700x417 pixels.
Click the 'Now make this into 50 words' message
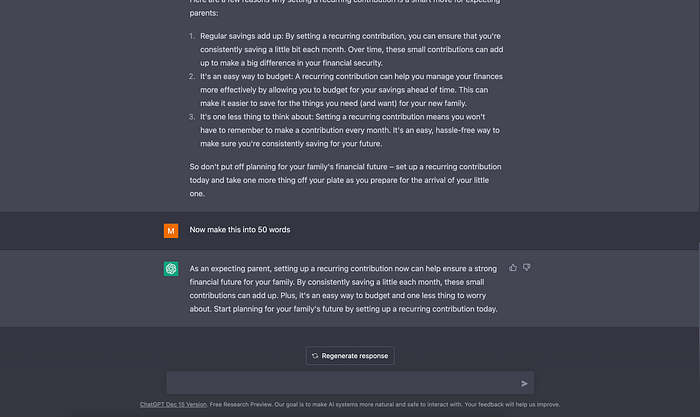[240, 229]
